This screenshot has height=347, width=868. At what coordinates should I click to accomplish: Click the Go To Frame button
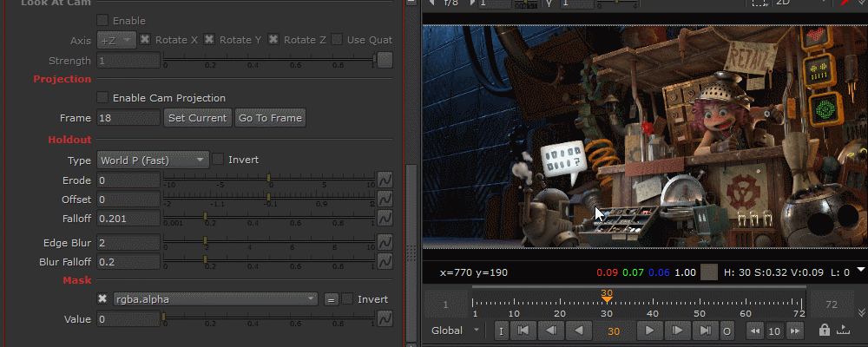point(270,118)
